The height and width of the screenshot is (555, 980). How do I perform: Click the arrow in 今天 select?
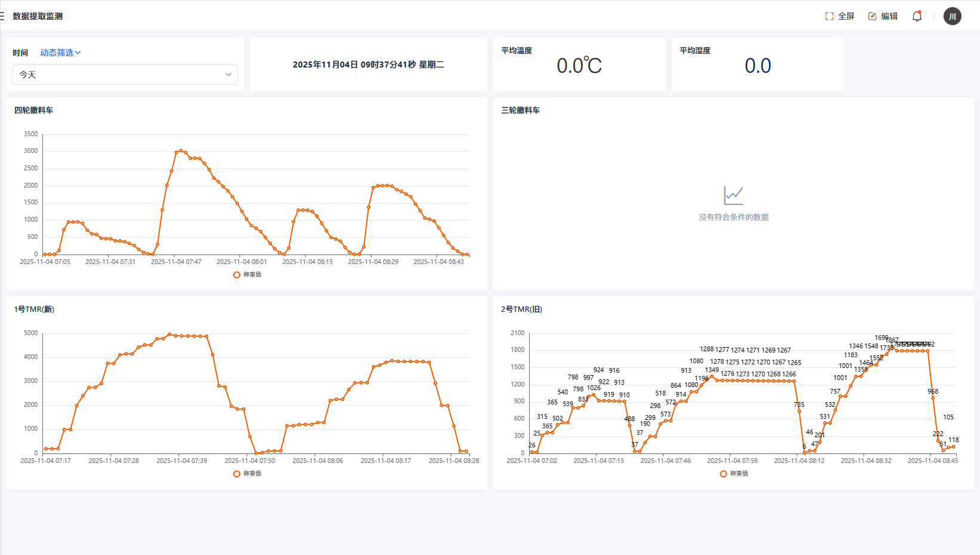(228, 75)
